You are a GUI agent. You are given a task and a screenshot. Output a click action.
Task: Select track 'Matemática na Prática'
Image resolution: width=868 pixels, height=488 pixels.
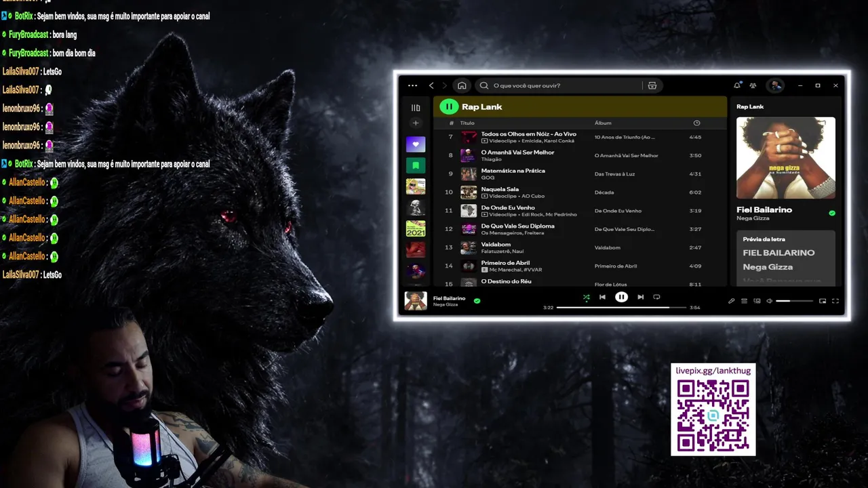pyautogui.click(x=513, y=171)
